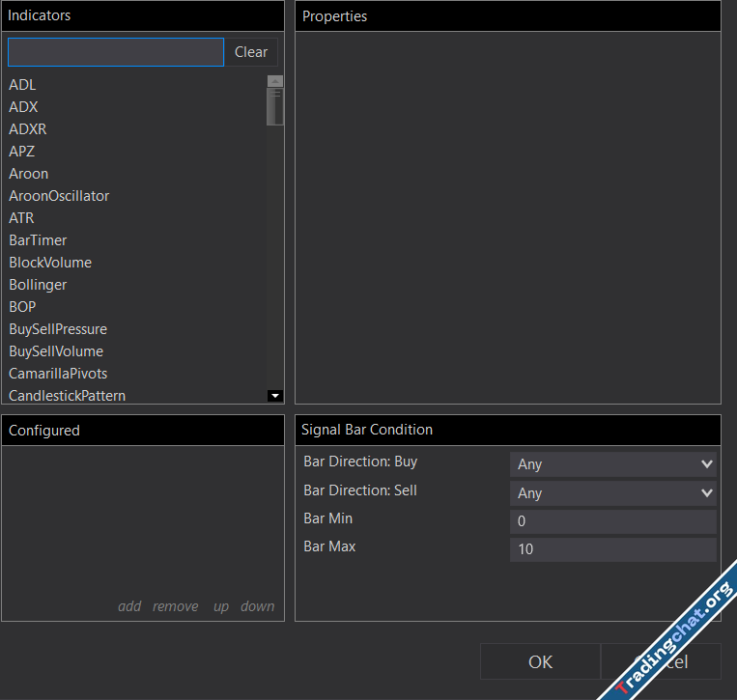This screenshot has height=700, width=737.
Task: Click the scroll down arrow in Indicators list
Action: (x=275, y=395)
